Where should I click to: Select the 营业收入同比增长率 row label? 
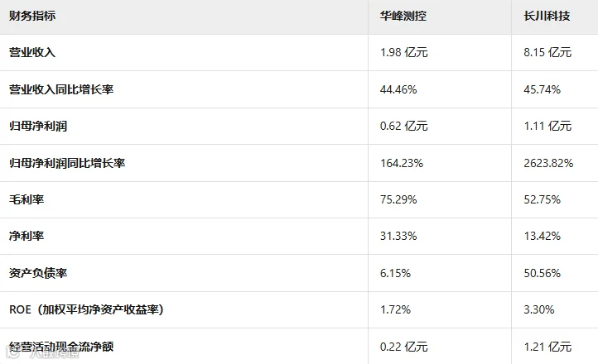tap(61, 89)
